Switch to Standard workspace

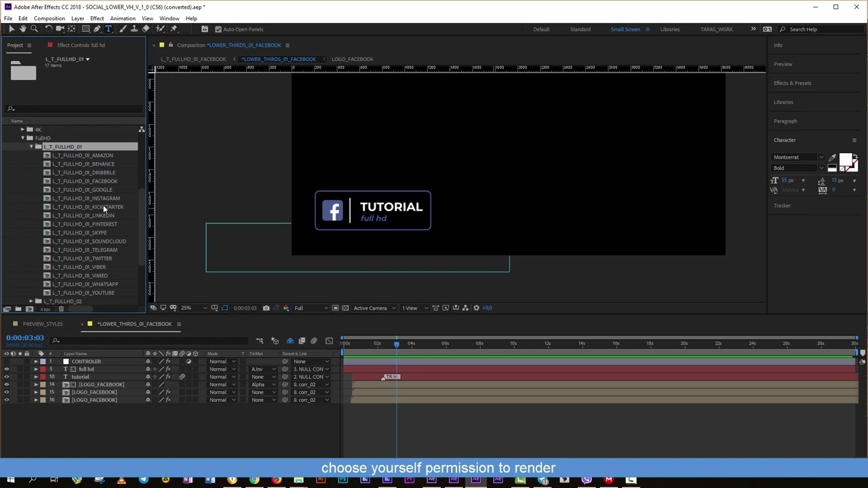coord(580,29)
